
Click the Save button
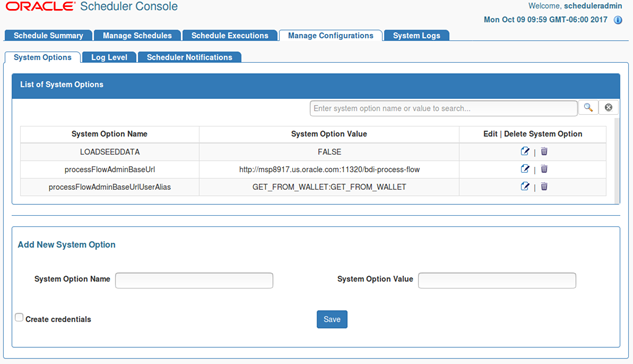point(332,319)
